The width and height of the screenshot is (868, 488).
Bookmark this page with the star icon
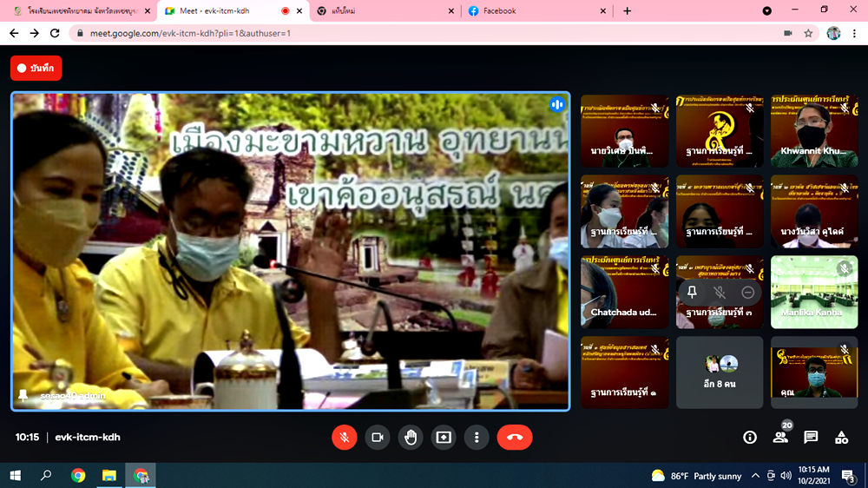[x=808, y=33]
